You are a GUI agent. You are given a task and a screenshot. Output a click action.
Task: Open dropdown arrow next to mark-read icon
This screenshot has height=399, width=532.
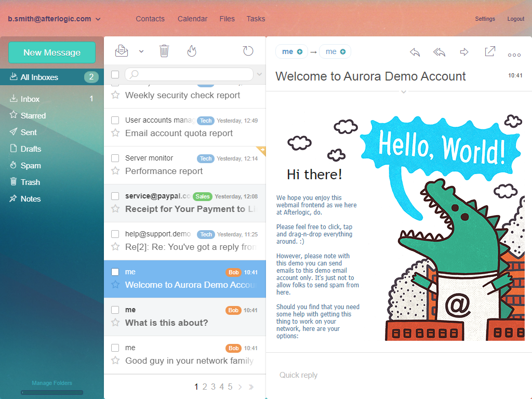[x=141, y=51]
